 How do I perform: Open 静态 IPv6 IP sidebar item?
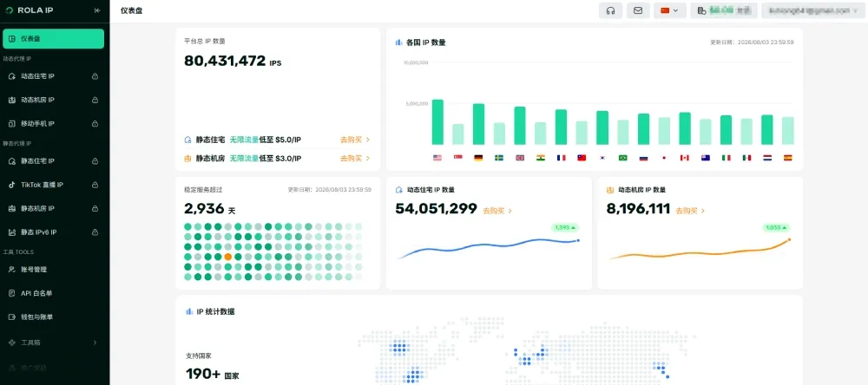[x=53, y=232]
